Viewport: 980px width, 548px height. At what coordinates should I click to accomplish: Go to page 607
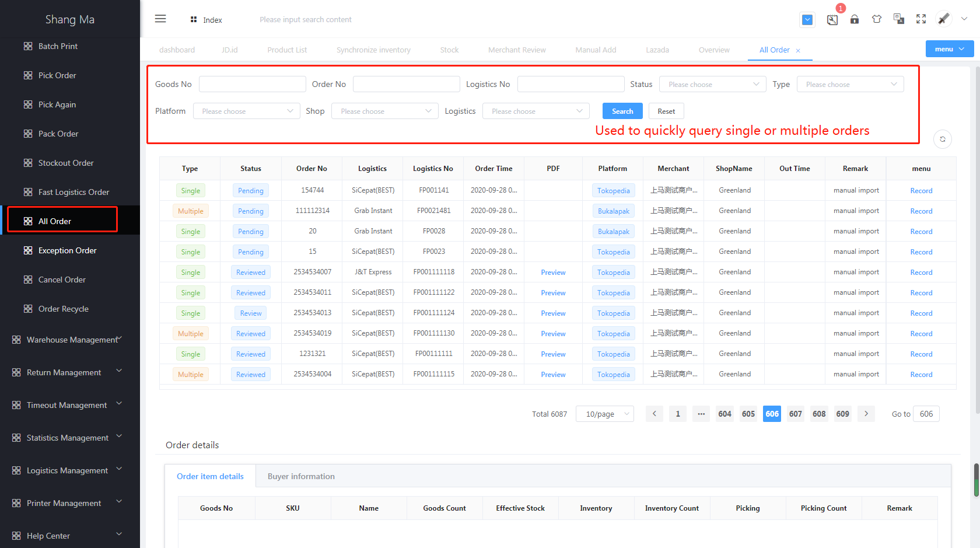pyautogui.click(x=796, y=414)
